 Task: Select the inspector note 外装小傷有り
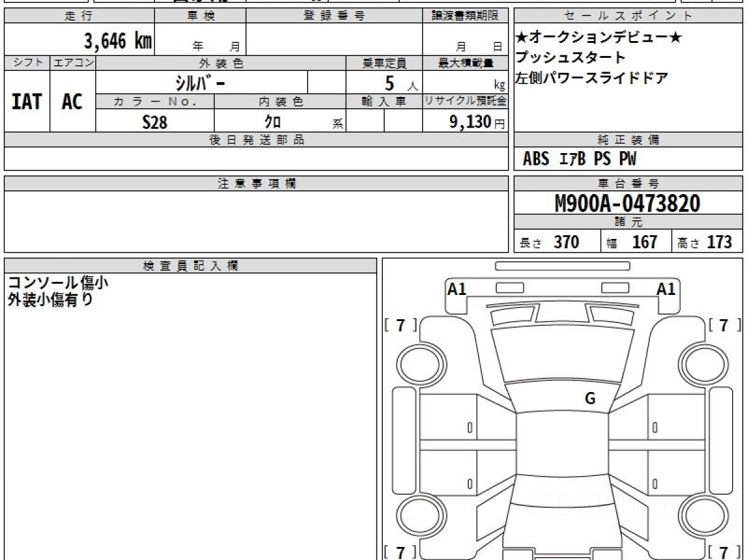50,299
